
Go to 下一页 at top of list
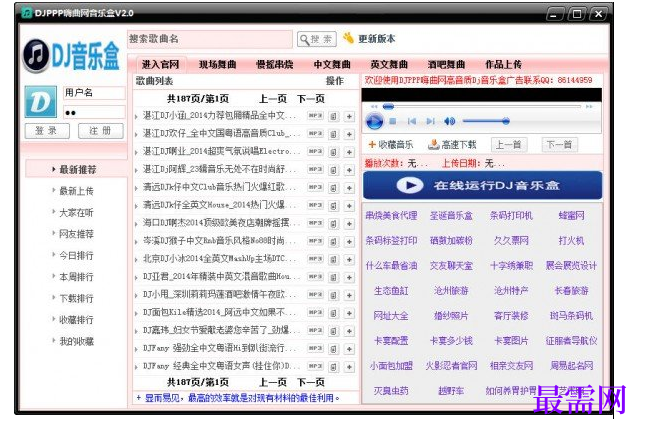coord(311,99)
